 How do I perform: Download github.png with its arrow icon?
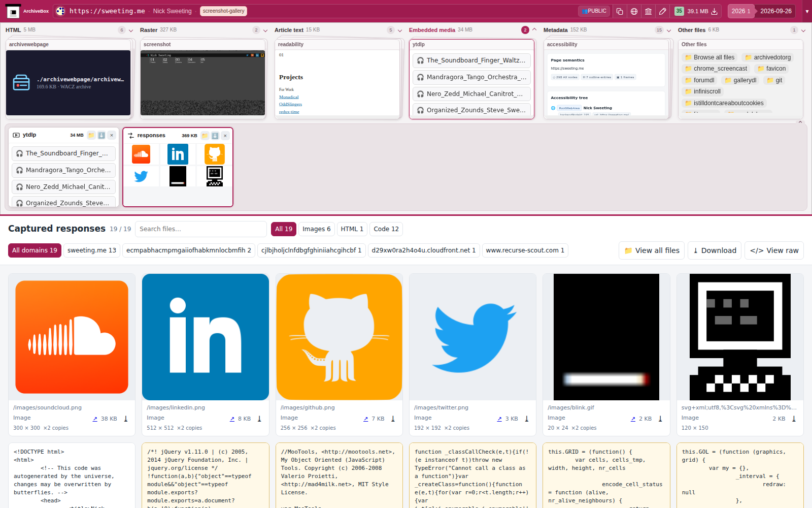click(x=393, y=419)
